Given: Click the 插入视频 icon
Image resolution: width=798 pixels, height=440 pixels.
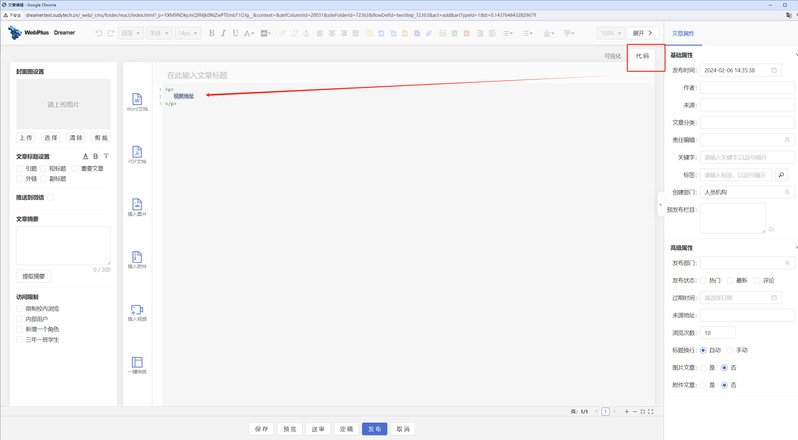Looking at the screenshot, I should [137, 312].
